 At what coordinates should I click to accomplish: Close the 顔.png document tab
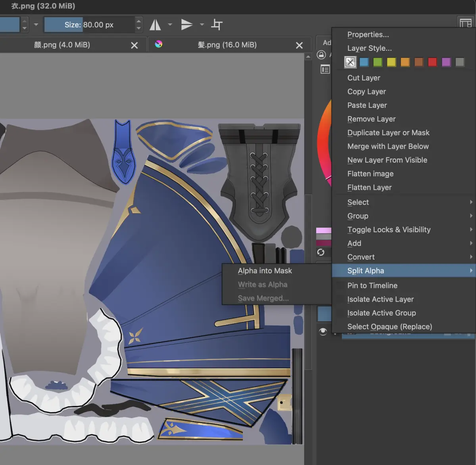(134, 45)
